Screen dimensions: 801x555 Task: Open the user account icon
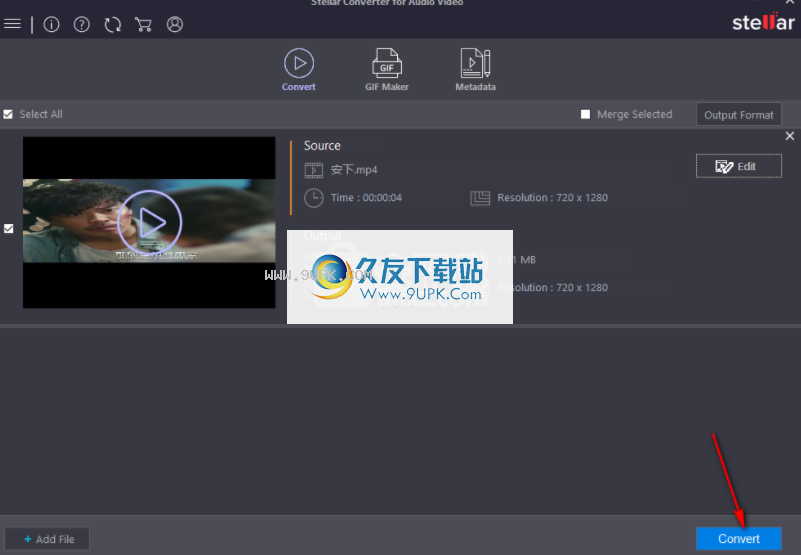click(x=175, y=24)
